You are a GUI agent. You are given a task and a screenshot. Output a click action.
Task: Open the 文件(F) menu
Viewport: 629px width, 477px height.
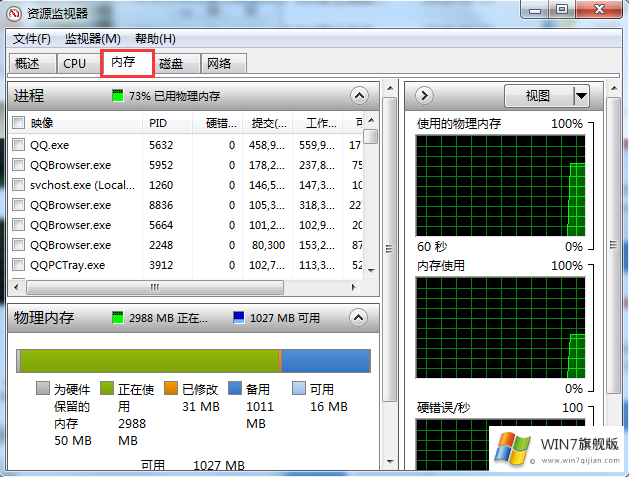(x=32, y=39)
